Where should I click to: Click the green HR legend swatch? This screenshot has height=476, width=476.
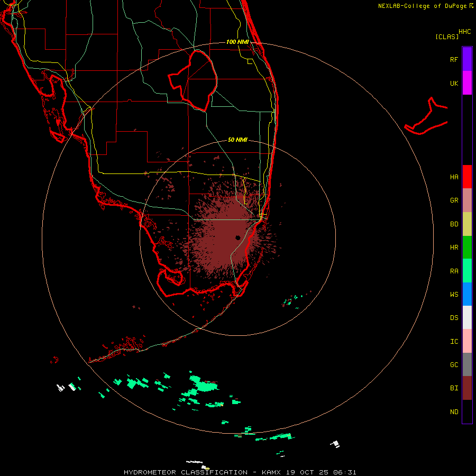click(467, 247)
